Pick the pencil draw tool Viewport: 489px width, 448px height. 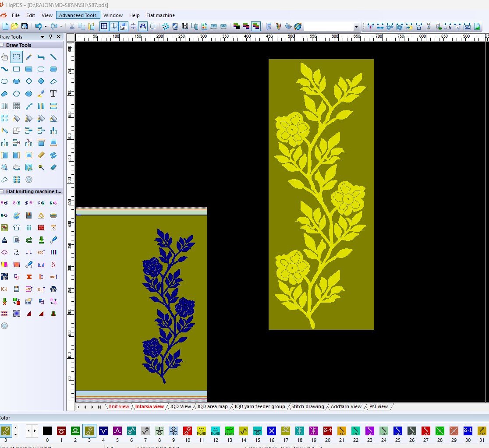click(29, 57)
